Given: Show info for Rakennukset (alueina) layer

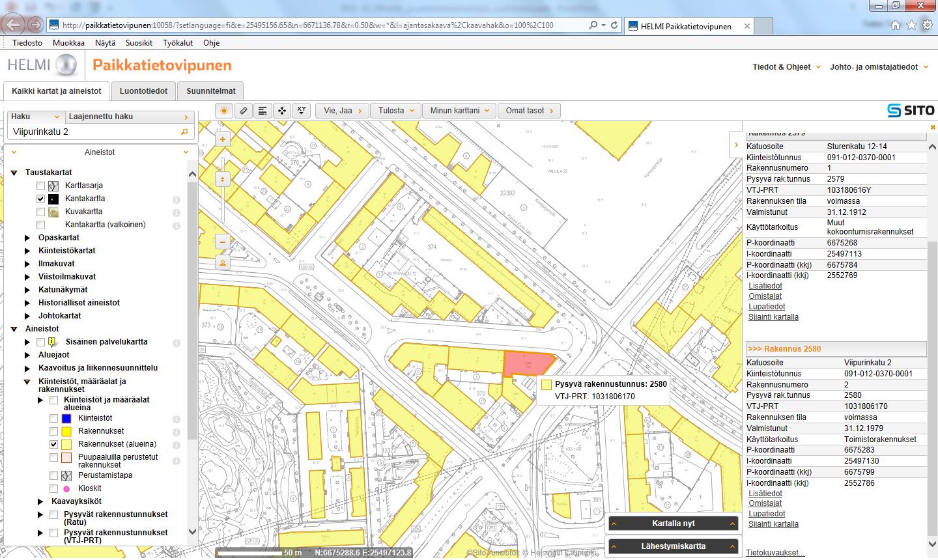Looking at the screenshot, I should pyautogui.click(x=176, y=445).
